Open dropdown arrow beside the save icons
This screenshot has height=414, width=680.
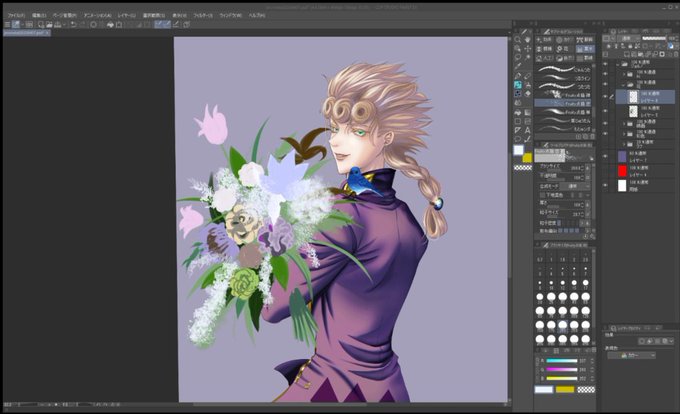[65, 24]
